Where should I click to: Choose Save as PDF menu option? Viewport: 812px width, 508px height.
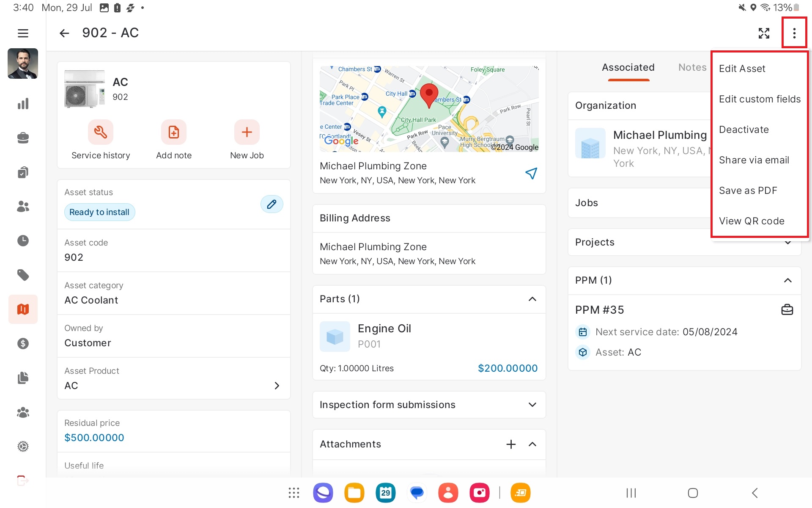coord(748,190)
